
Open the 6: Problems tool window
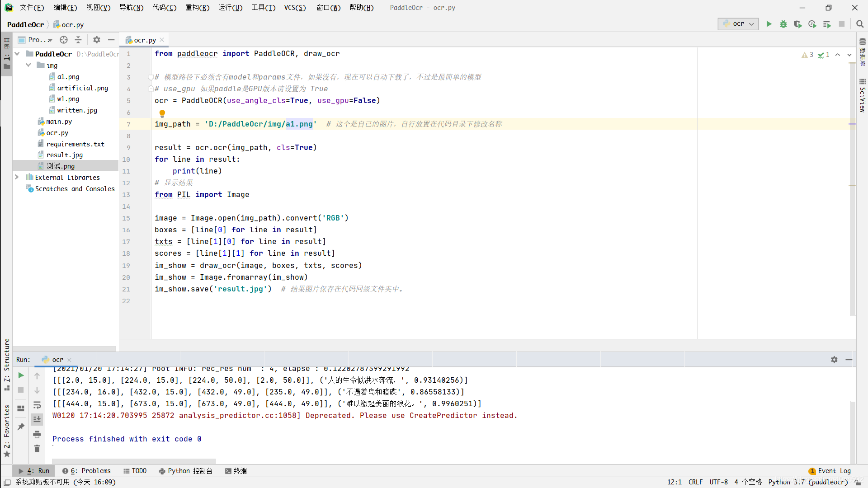pos(86,471)
